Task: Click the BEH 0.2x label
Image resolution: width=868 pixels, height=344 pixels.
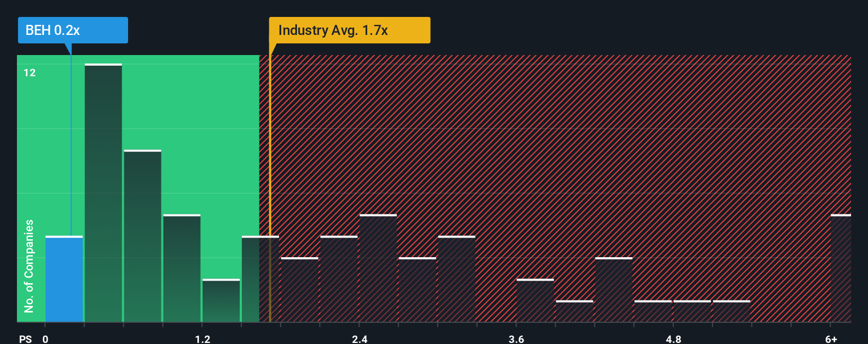Action: coord(73,30)
